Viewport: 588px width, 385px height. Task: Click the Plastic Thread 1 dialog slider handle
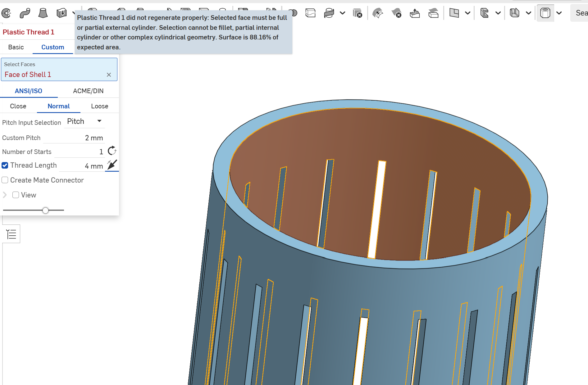[46, 211]
